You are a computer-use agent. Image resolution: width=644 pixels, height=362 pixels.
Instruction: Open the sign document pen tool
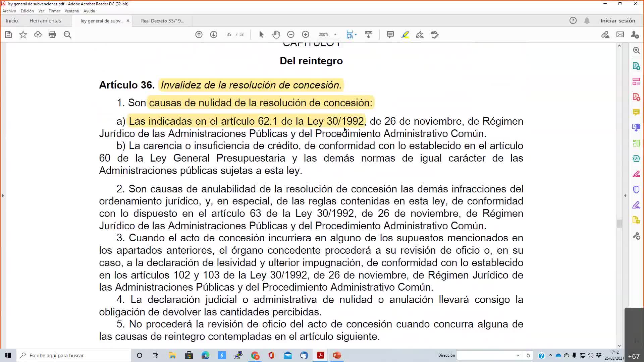[x=420, y=35]
